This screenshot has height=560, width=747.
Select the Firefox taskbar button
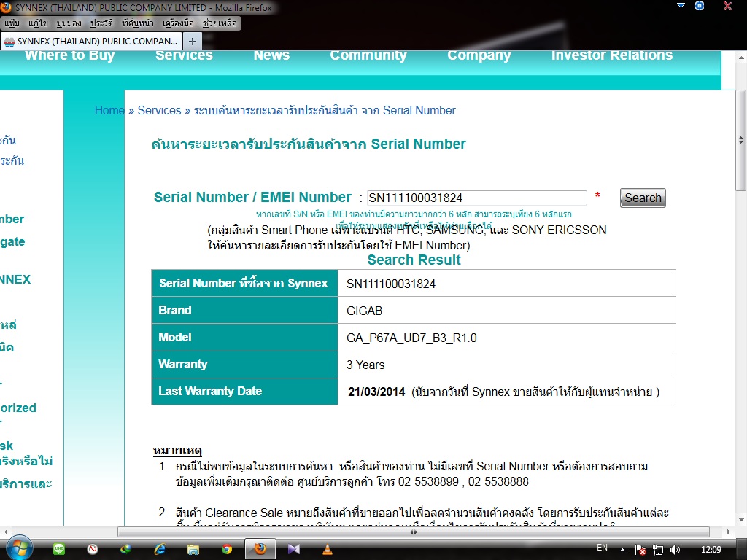point(260,549)
